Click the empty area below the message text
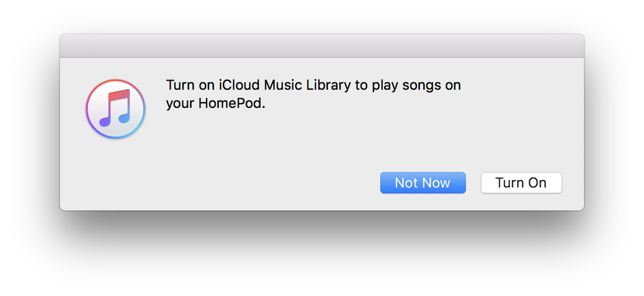The image size is (644, 296). click(321, 139)
